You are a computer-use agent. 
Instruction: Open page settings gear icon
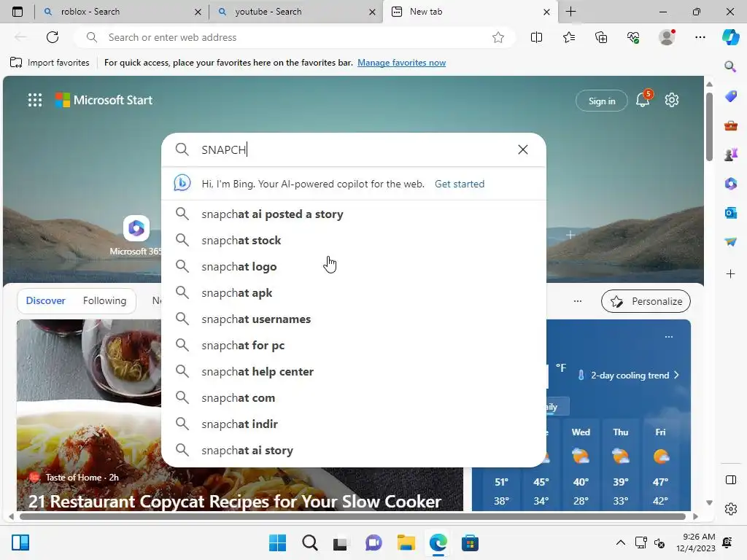coord(672,100)
